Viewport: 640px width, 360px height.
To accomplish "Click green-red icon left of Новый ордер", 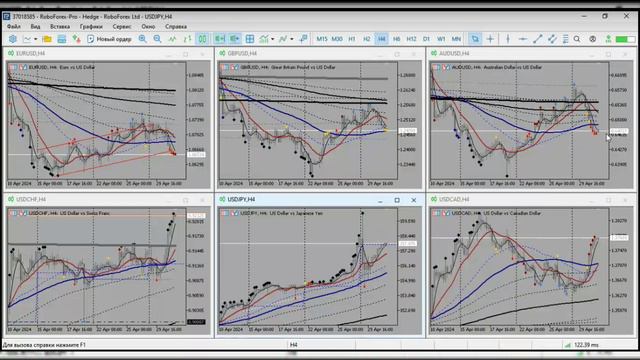I will (x=76, y=39).
